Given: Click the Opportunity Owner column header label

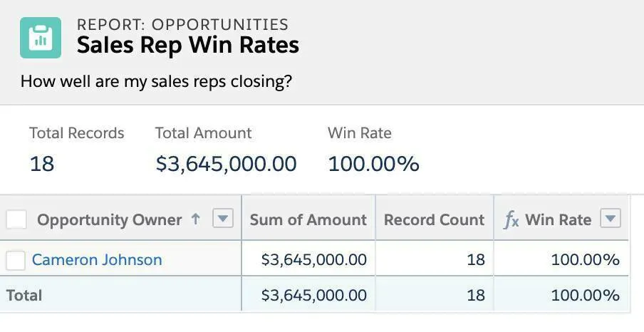Looking at the screenshot, I should coord(109,220).
